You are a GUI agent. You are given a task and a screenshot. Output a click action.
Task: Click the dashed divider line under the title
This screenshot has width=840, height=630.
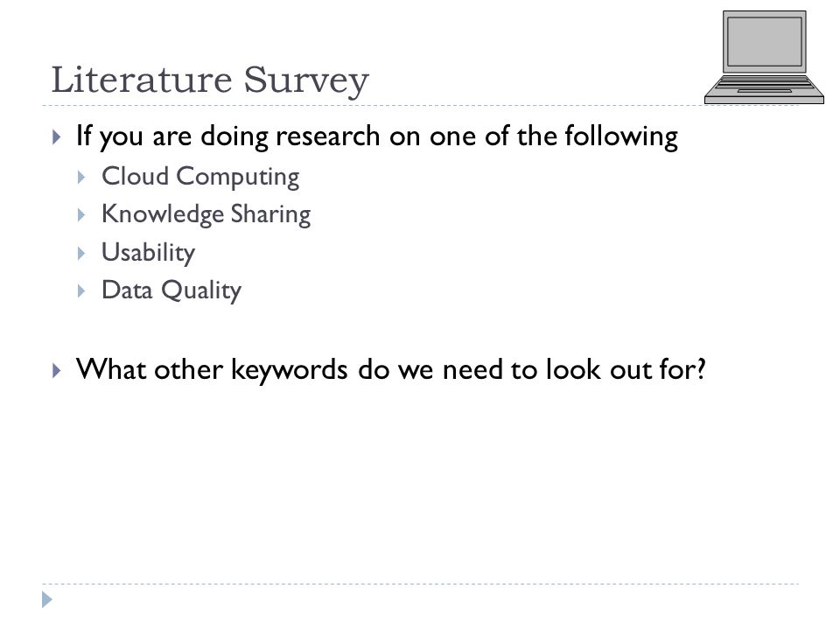[421, 106]
